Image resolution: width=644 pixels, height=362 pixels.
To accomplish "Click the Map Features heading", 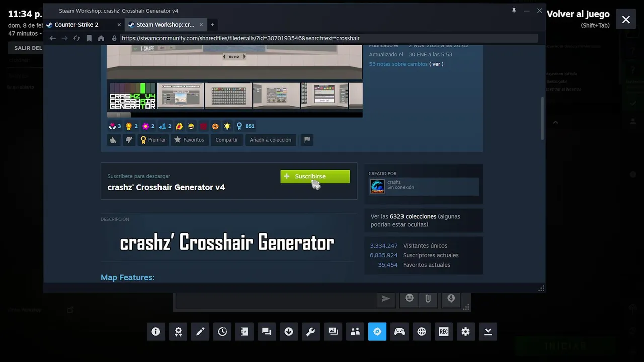I will 127,277.
